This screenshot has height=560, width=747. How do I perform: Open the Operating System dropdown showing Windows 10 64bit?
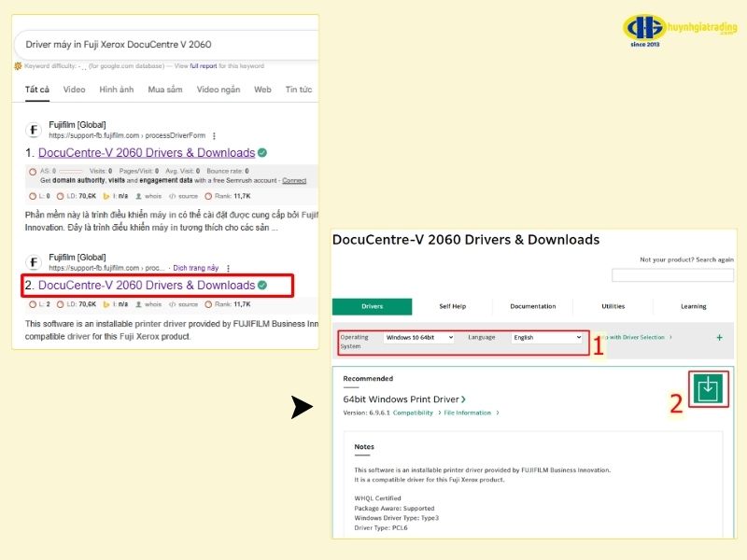418,337
